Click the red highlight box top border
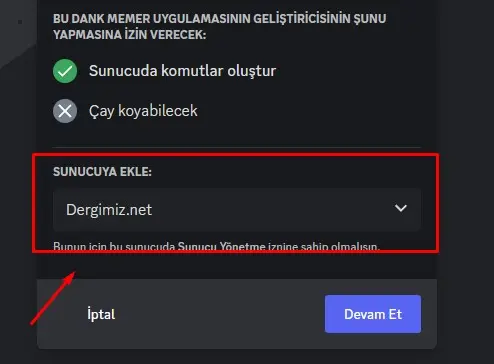The image size is (494, 364). (x=235, y=155)
